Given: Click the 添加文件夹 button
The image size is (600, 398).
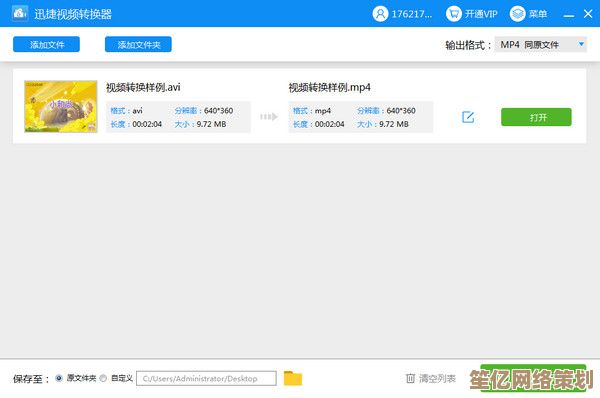Looking at the screenshot, I should click(x=138, y=44).
